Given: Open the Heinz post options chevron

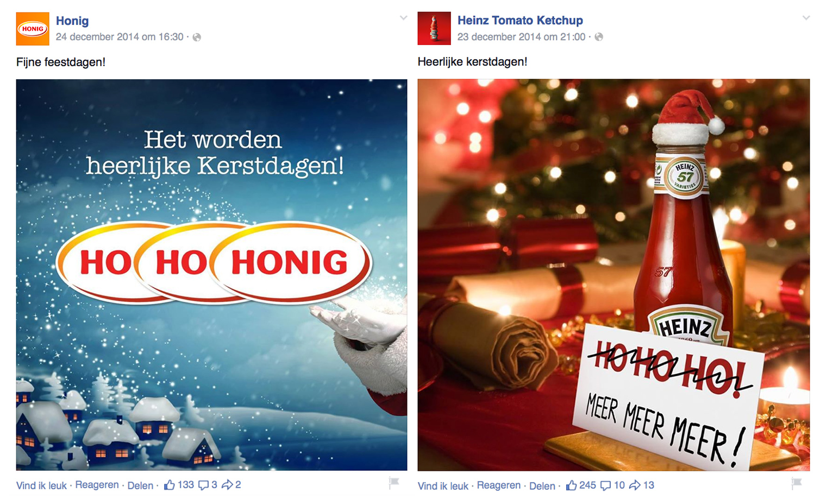Looking at the screenshot, I should click(x=806, y=18).
